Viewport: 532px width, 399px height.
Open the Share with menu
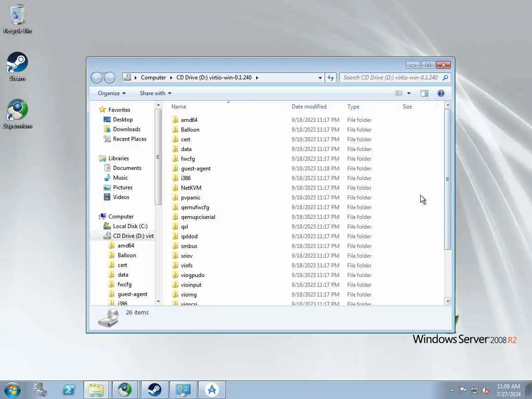pyautogui.click(x=155, y=93)
